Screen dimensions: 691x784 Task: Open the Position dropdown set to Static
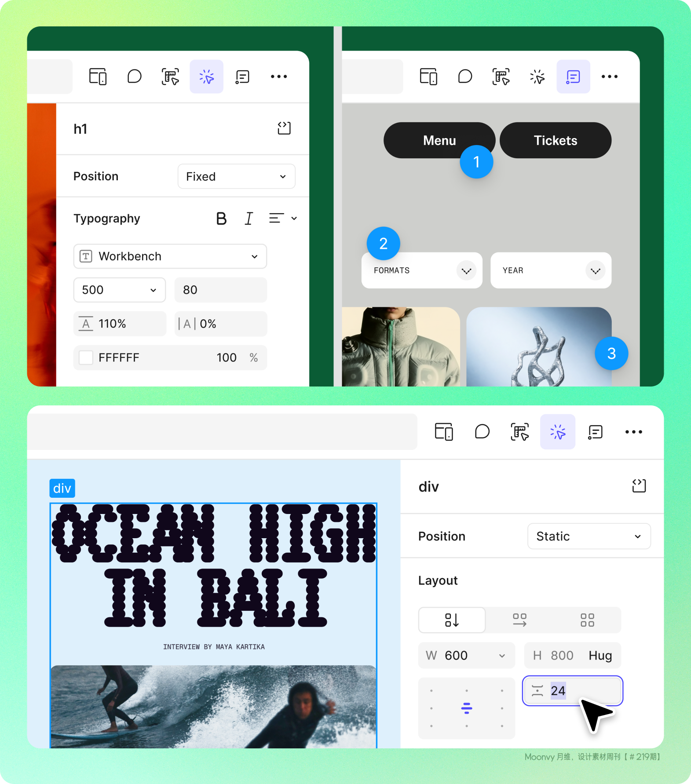pos(589,536)
